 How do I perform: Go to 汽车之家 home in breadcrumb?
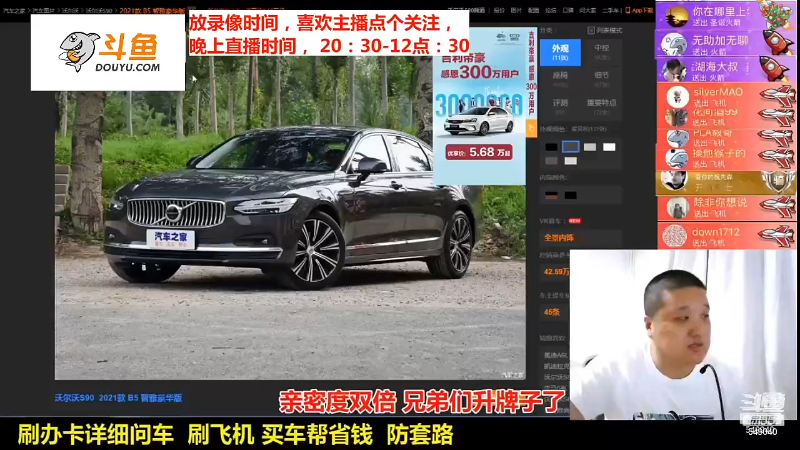[x=14, y=10]
